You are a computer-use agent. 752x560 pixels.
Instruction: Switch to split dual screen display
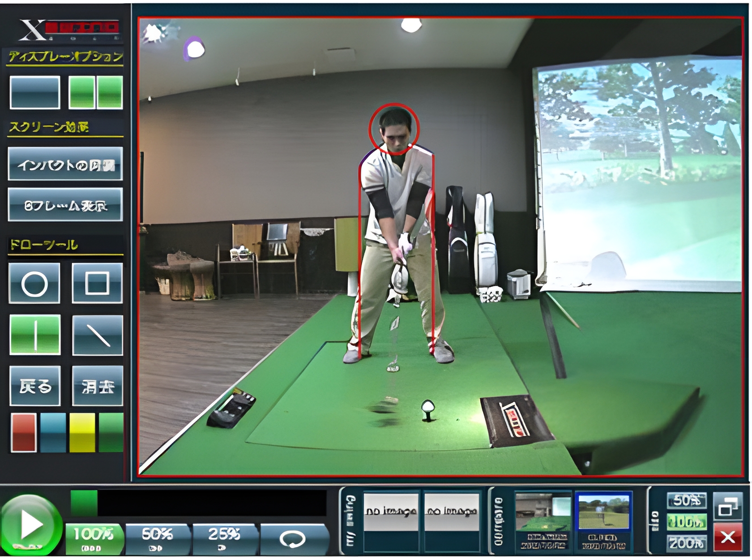click(x=96, y=92)
